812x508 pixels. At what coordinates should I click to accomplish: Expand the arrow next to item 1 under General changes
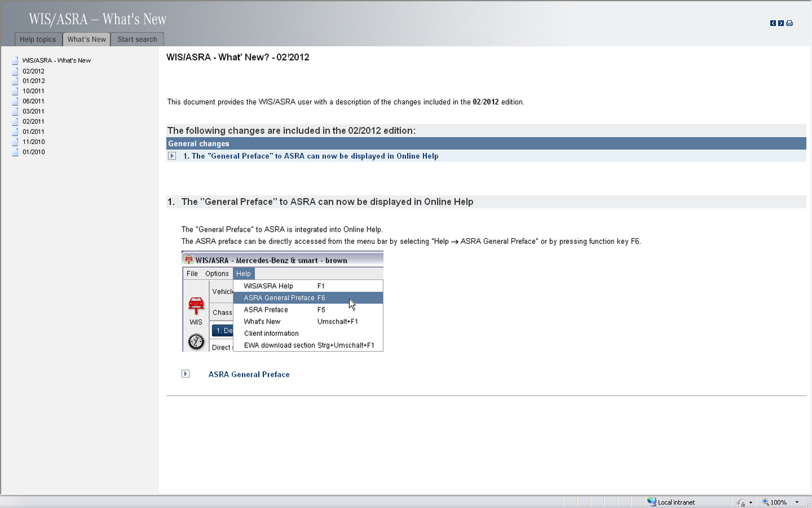tap(172, 156)
